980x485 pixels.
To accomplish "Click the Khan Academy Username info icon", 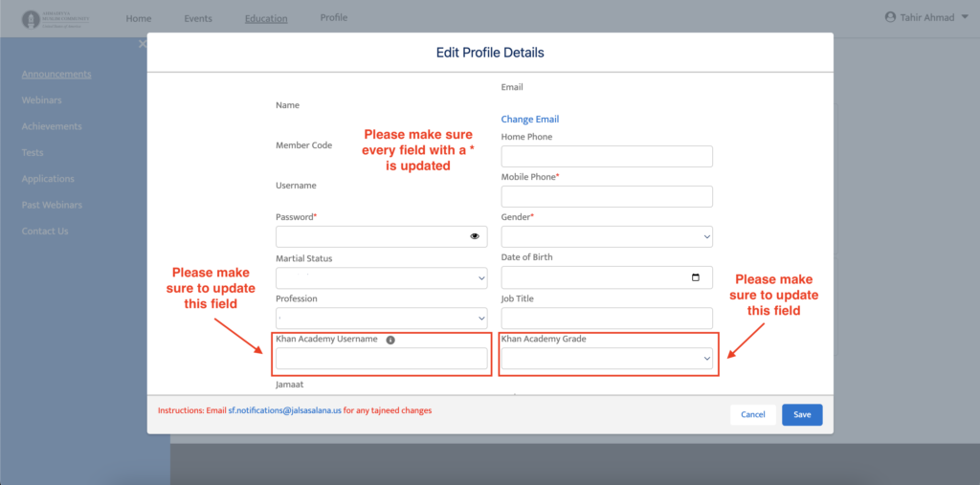I will click(x=390, y=340).
